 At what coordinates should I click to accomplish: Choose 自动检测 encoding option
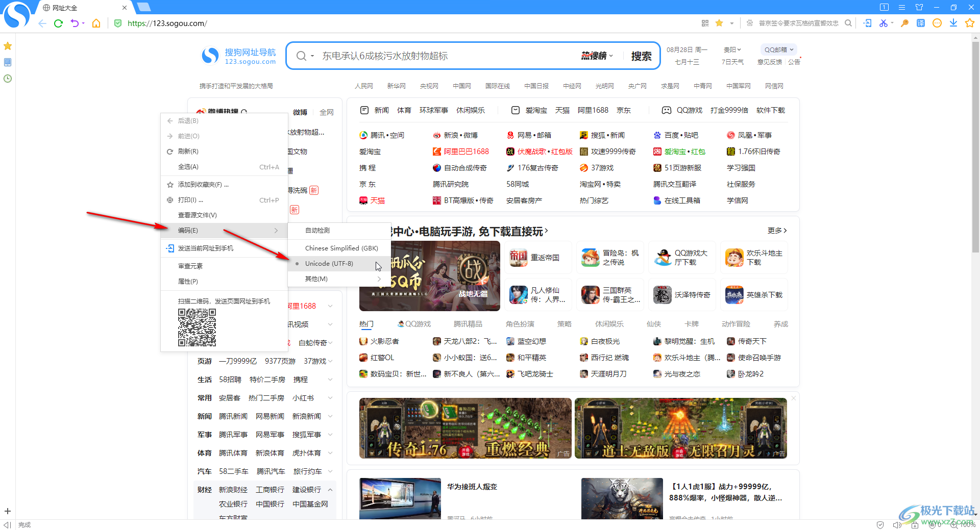[x=339, y=231]
